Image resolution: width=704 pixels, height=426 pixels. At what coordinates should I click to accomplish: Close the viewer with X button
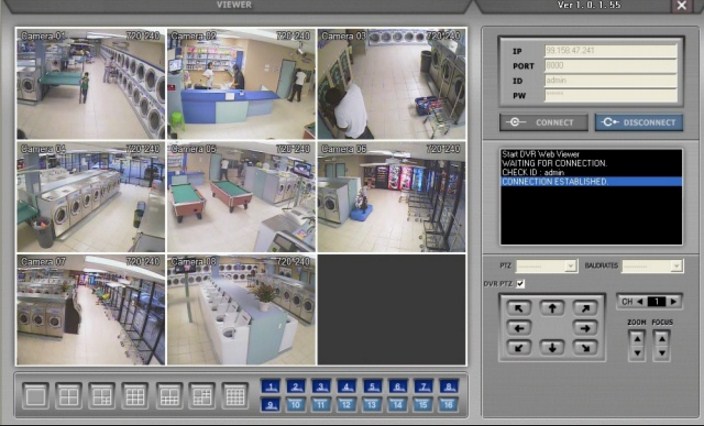coord(682,5)
